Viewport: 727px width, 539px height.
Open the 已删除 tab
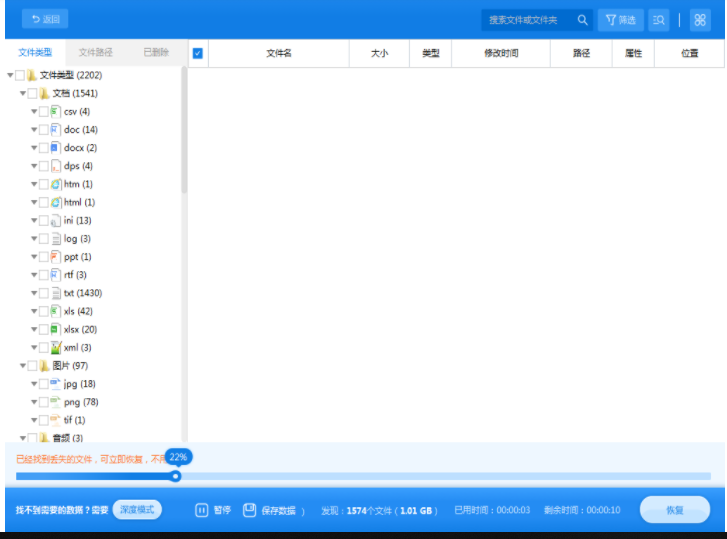click(x=156, y=53)
